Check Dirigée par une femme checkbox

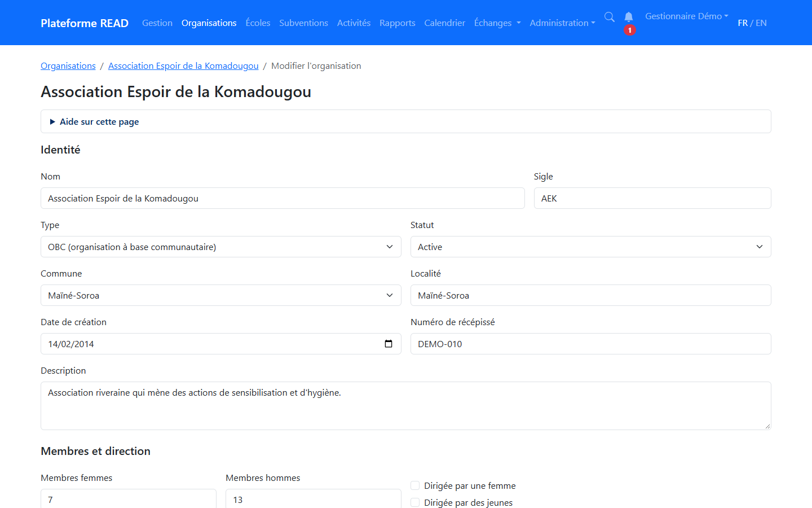415,485
